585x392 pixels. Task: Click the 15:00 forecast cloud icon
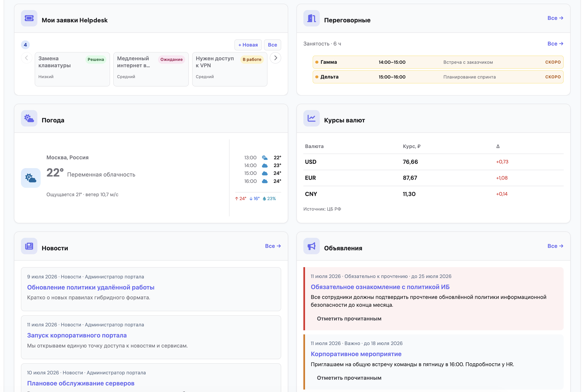[265, 173]
